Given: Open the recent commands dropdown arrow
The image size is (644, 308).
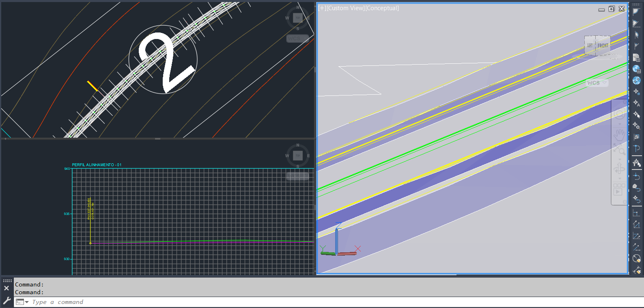Looking at the screenshot, I should 27,302.
